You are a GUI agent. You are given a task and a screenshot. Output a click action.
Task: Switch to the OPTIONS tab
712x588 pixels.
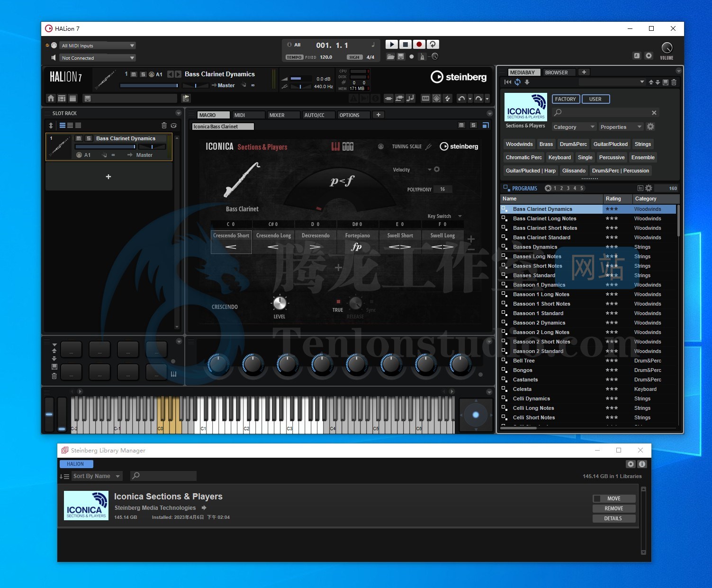[353, 115]
